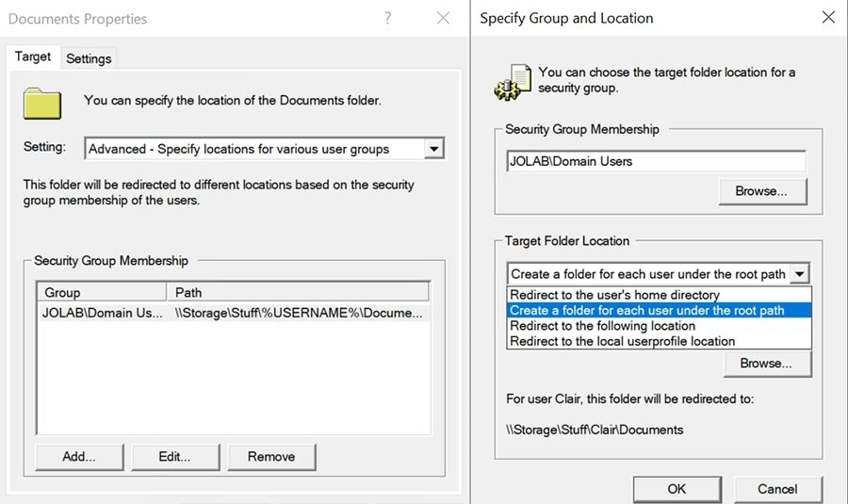
Task: Click the yellow Documents folder icon
Action: click(x=42, y=103)
